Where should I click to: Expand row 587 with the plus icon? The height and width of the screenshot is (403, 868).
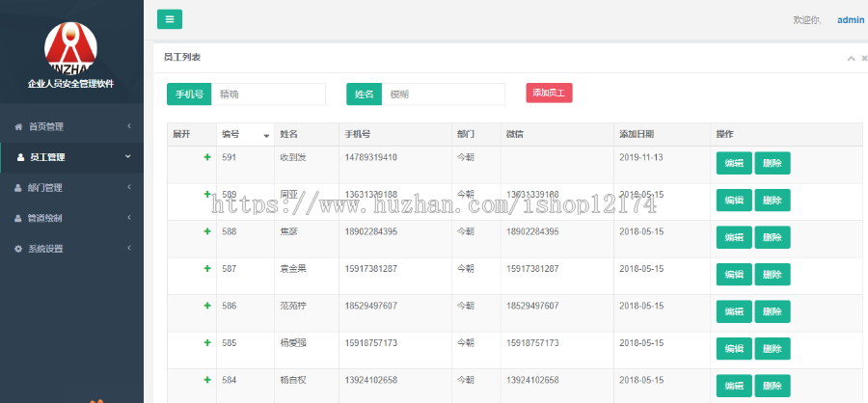(x=207, y=268)
